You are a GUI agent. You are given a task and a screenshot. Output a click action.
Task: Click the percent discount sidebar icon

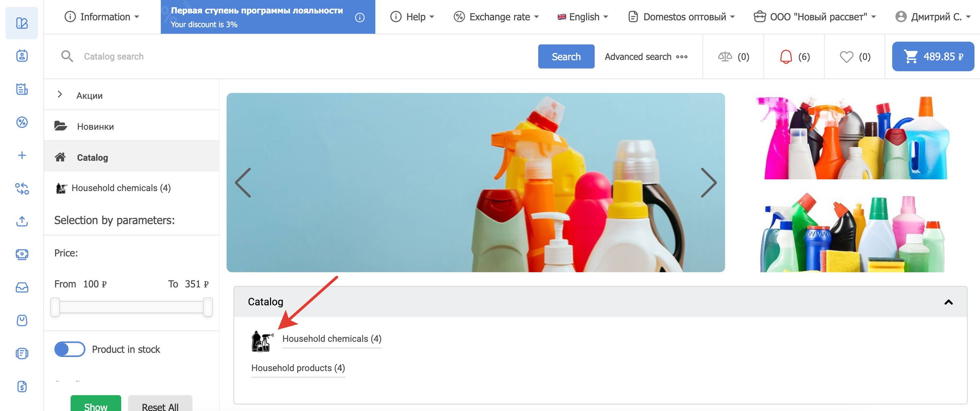tap(22, 122)
